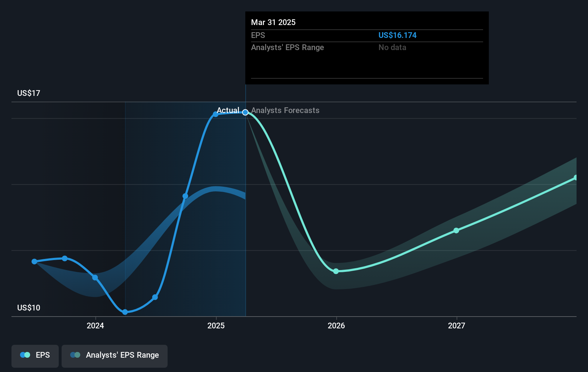This screenshot has height=372, width=588.
Task: Click the Analysts' EPS Range legend dots icon
Action: [x=75, y=355]
